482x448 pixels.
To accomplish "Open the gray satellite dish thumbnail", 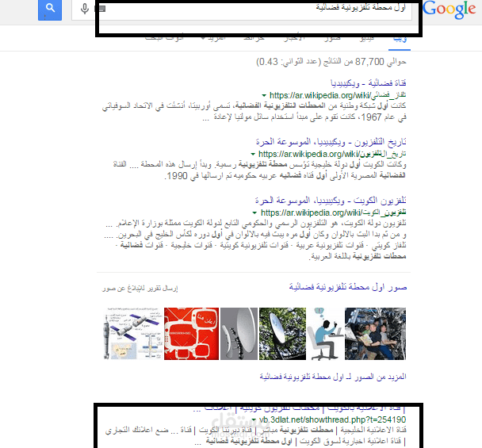I will coord(239,334).
